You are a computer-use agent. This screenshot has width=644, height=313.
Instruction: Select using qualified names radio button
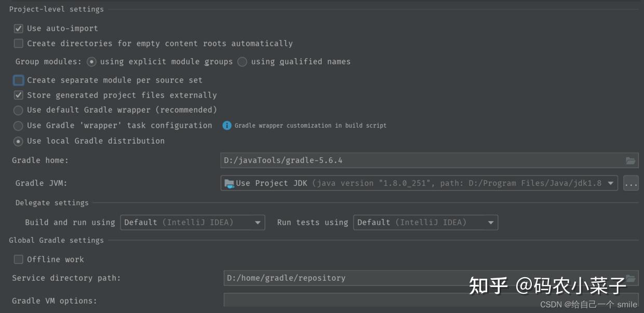click(x=242, y=61)
